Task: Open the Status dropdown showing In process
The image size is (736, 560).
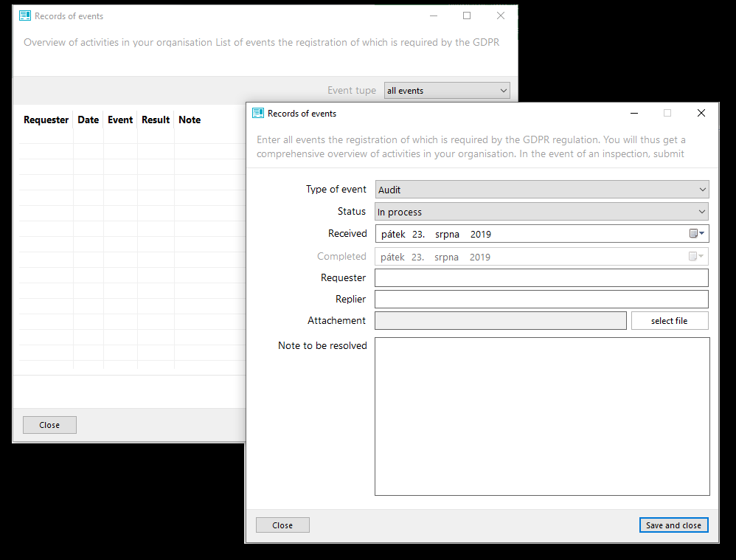Action: point(541,212)
